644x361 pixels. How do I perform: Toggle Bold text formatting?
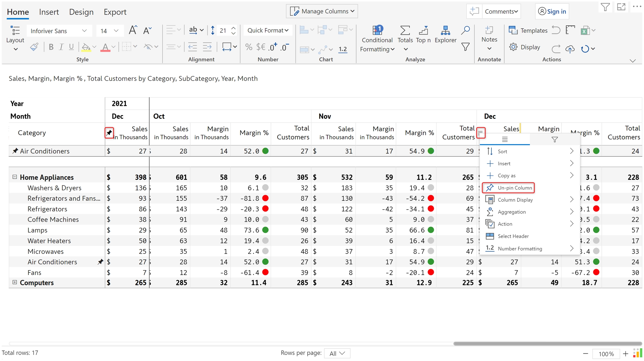click(51, 47)
